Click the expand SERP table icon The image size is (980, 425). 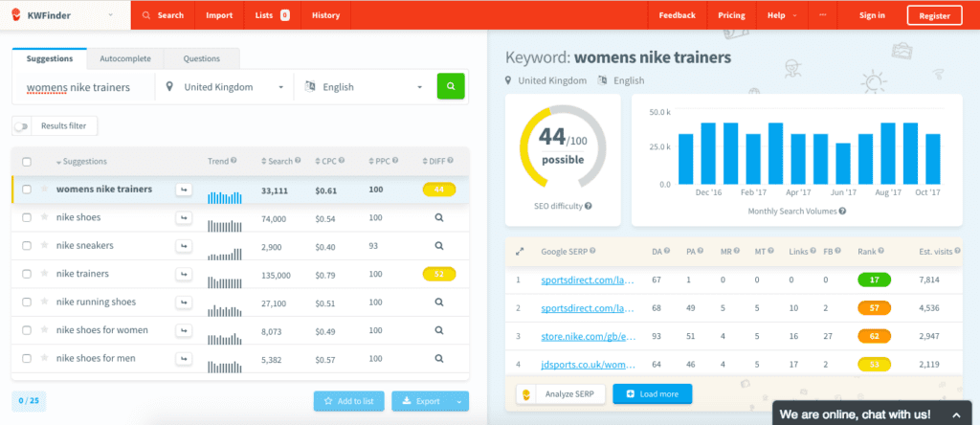point(520,251)
